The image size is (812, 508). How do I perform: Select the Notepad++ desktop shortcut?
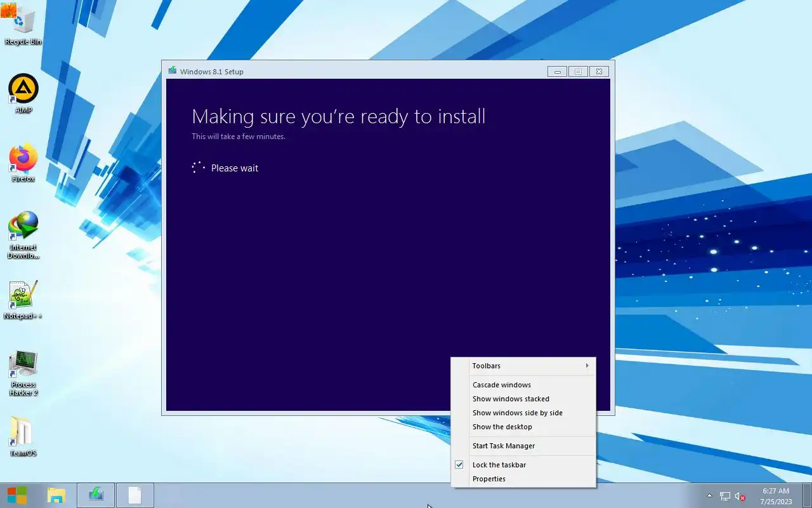(x=23, y=300)
